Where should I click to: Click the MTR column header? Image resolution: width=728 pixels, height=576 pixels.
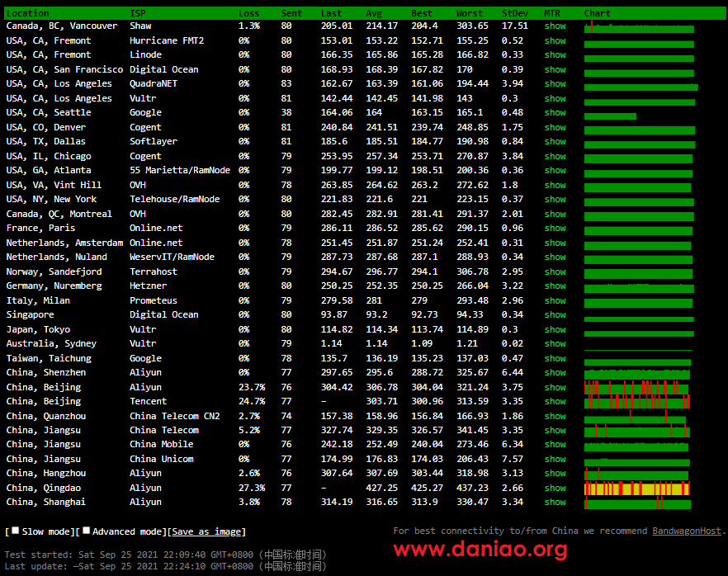click(552, 13)
